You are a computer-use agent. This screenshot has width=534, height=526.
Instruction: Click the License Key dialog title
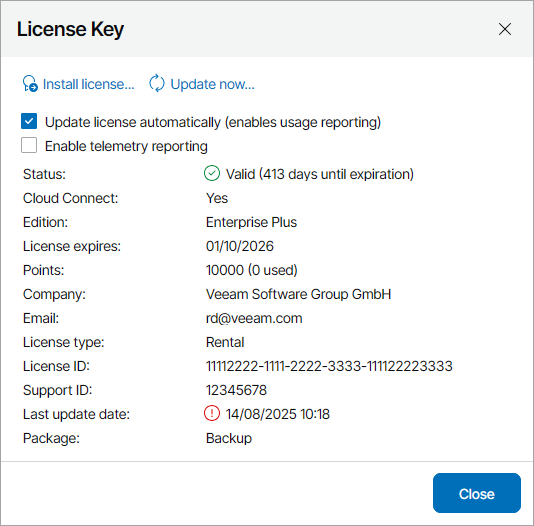tap(70, 29)
